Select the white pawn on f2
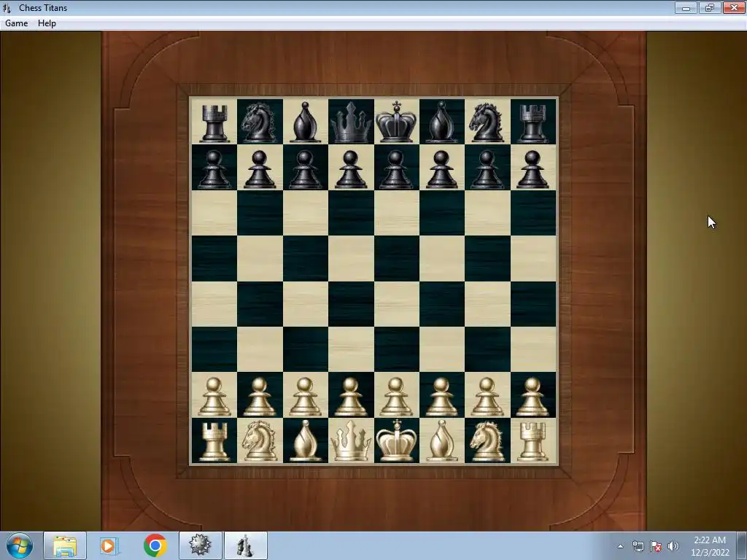 pyautogui.click(x=441, y=397)
